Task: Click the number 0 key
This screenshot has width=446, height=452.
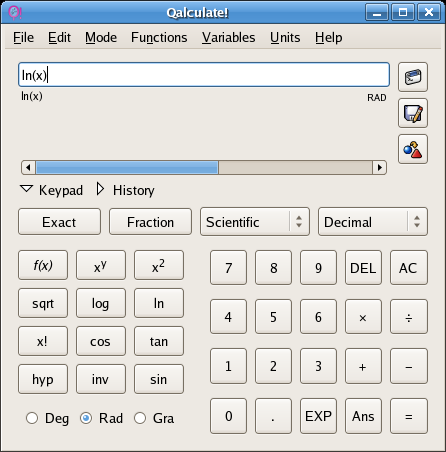Action: pos(228,416)
